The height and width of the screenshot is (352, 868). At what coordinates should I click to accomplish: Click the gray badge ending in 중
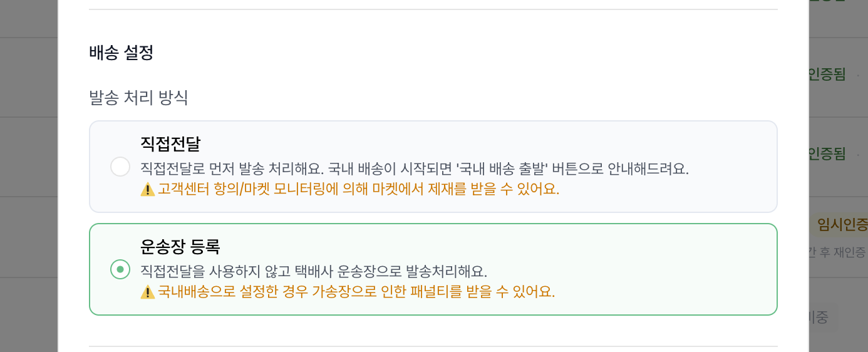(x=819, y=317)
